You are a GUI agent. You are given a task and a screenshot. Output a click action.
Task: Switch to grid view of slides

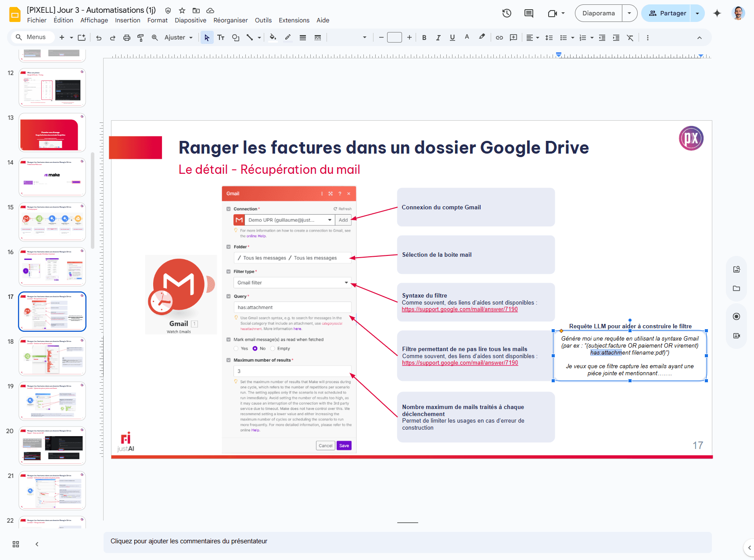(x=16, y=544)
